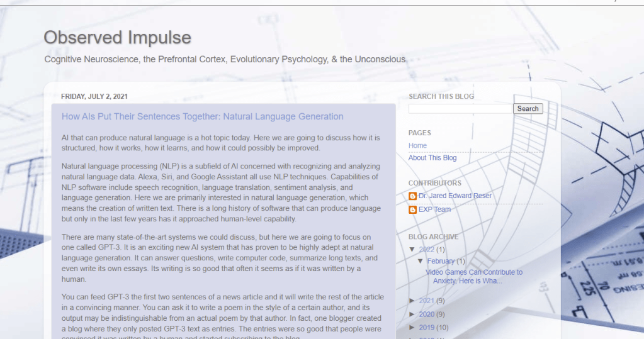
Task: Open the Home page link
Action: pos(417,145)
